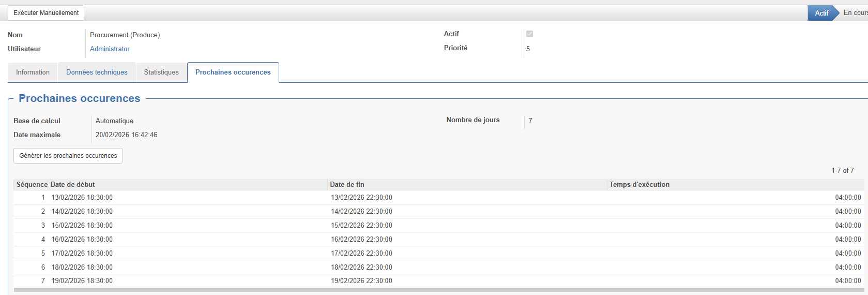Click the horizontal scrollbar below the table
This screenshot has width=868, height=295.
438,290
